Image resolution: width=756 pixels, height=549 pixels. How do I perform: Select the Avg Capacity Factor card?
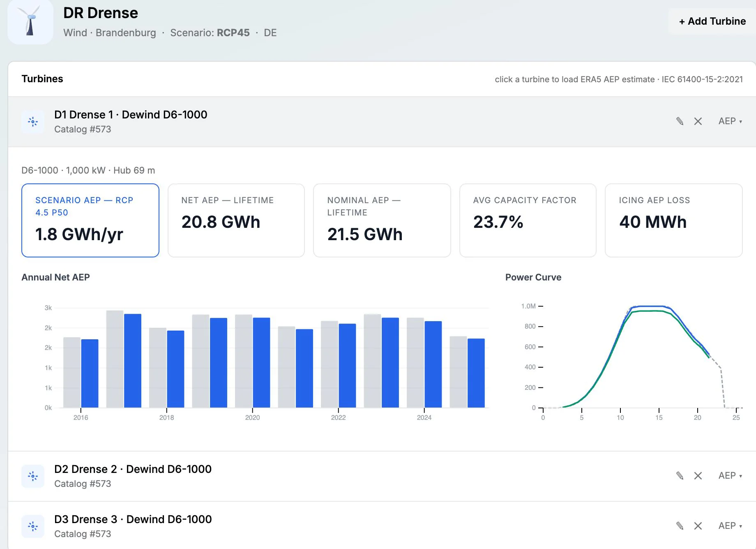click(x=528, y=220)
